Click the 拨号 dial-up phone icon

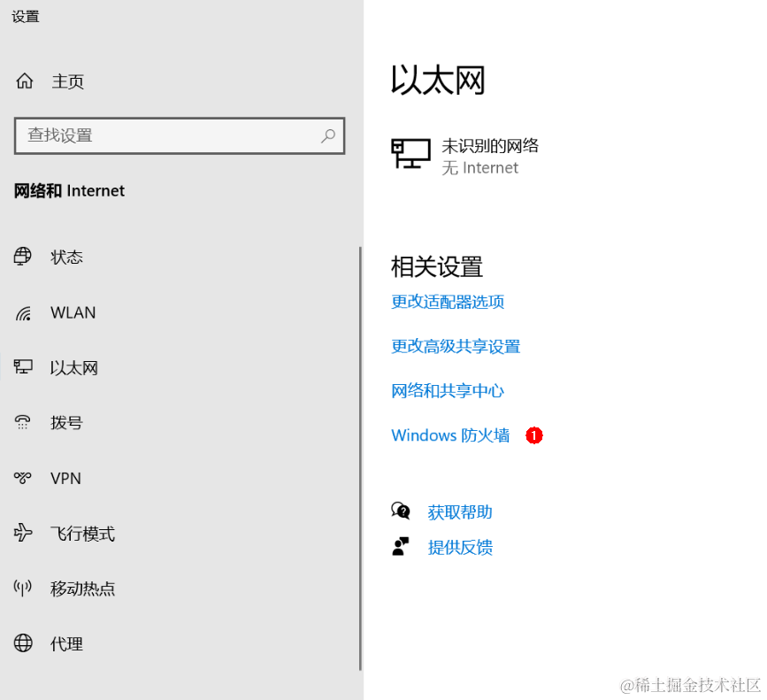[x=22, y=422]
